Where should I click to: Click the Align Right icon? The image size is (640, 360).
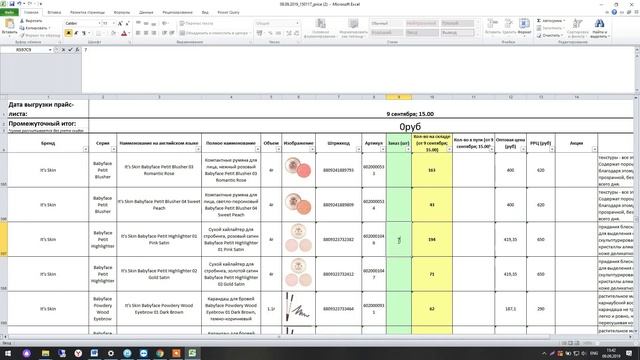(154, 33)
